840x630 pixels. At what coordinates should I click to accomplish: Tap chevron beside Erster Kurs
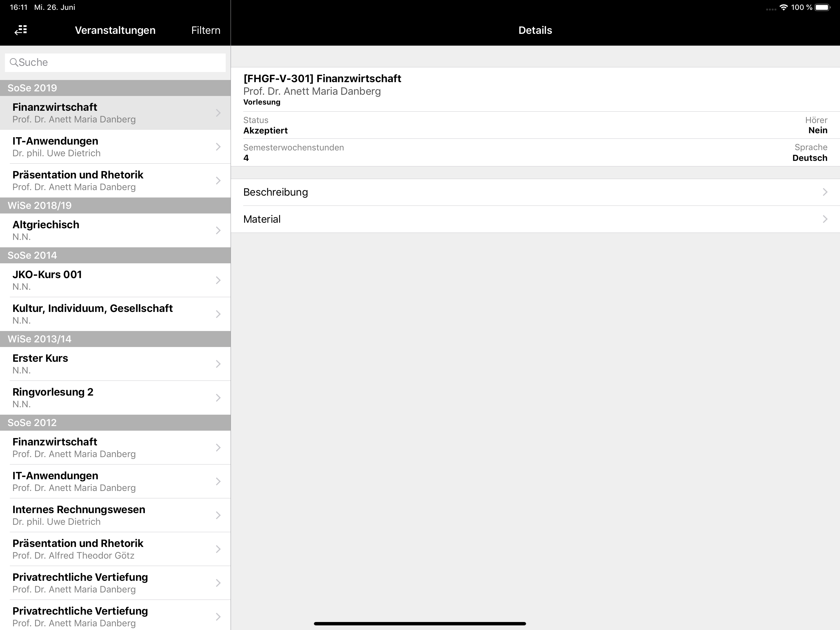pyautogui.click(x=218, y=364)
